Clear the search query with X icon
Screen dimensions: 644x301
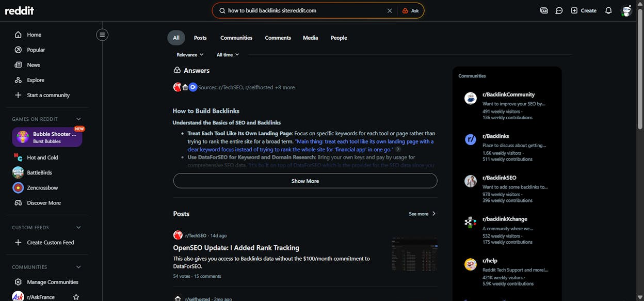390,10
